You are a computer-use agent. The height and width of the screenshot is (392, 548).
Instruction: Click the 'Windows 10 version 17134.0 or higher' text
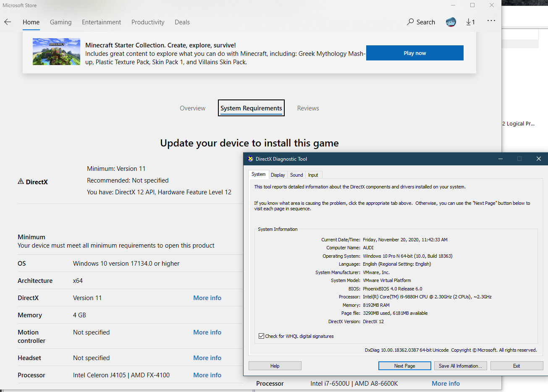point(126,264)
